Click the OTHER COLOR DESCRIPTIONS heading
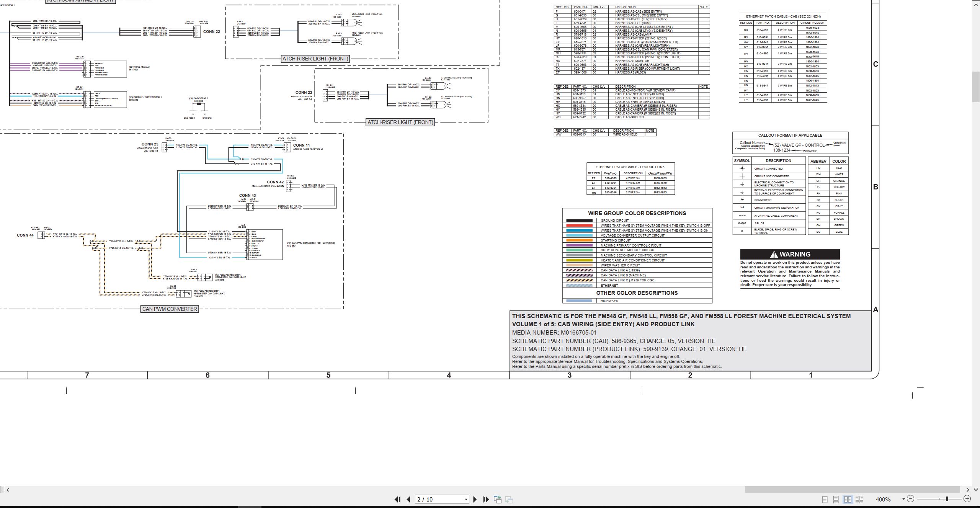Image resolution: width=980 pixels, height=508 pixels. pos(637,293)
